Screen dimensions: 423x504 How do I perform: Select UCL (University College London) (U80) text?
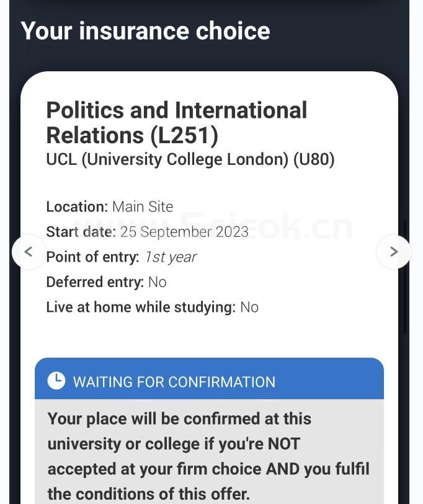point(190,160)
